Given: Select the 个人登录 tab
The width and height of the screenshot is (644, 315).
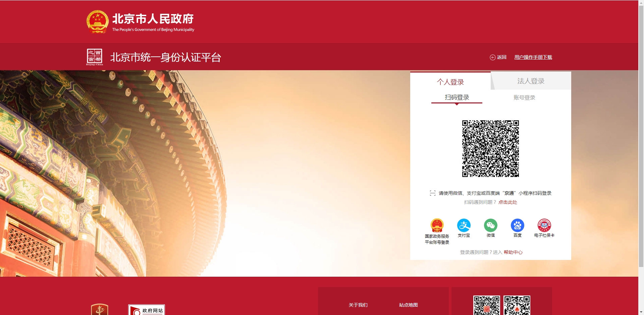Looking at the screenshot, I should coord(451,81).
